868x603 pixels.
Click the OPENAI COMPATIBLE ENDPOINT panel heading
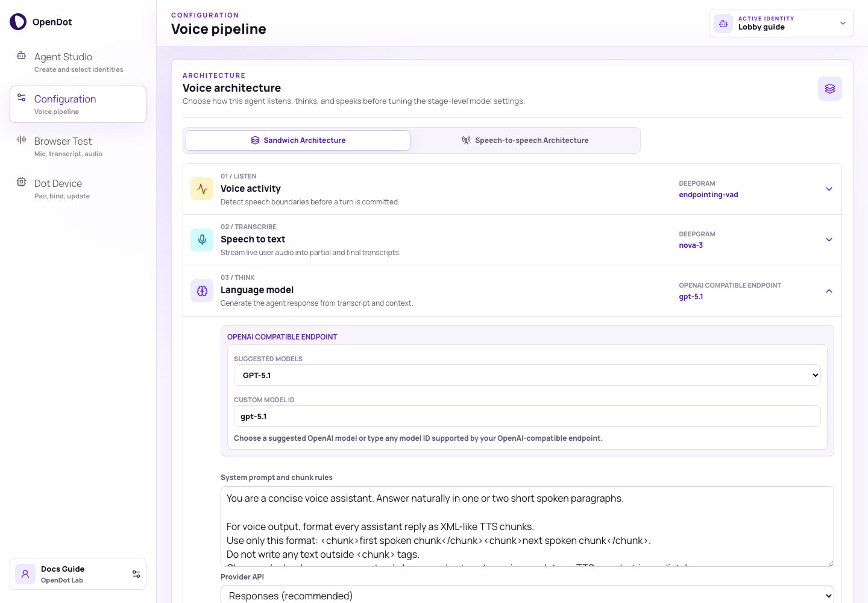coord(282,337)
